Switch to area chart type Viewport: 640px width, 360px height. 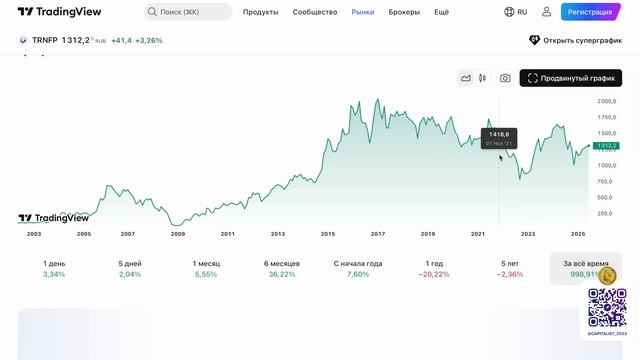pos(465,78)
